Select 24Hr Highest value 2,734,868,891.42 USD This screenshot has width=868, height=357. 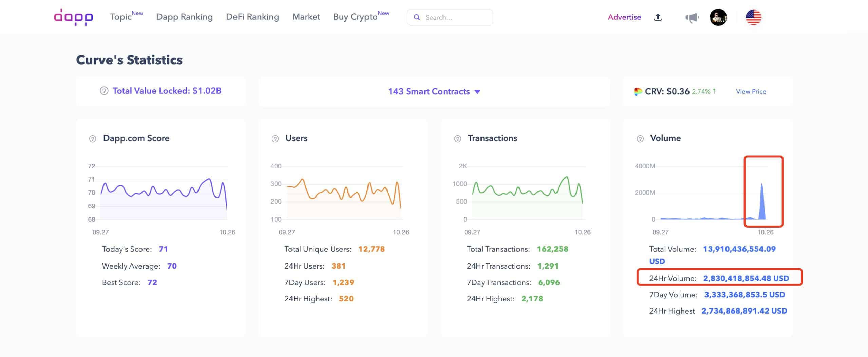click(744, 311)
